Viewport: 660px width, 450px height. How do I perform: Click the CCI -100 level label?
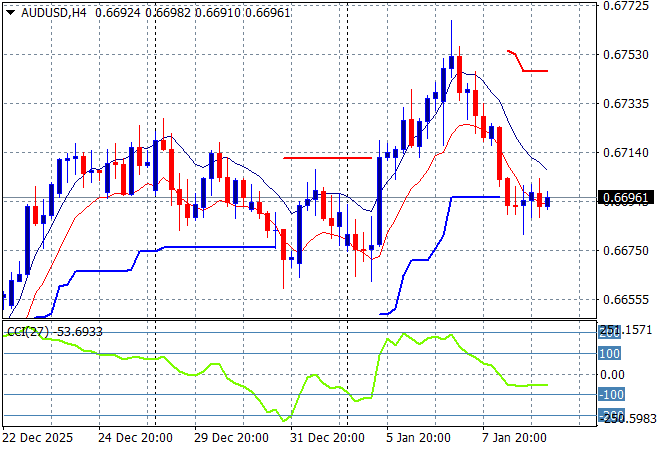(x=610, y=395)
